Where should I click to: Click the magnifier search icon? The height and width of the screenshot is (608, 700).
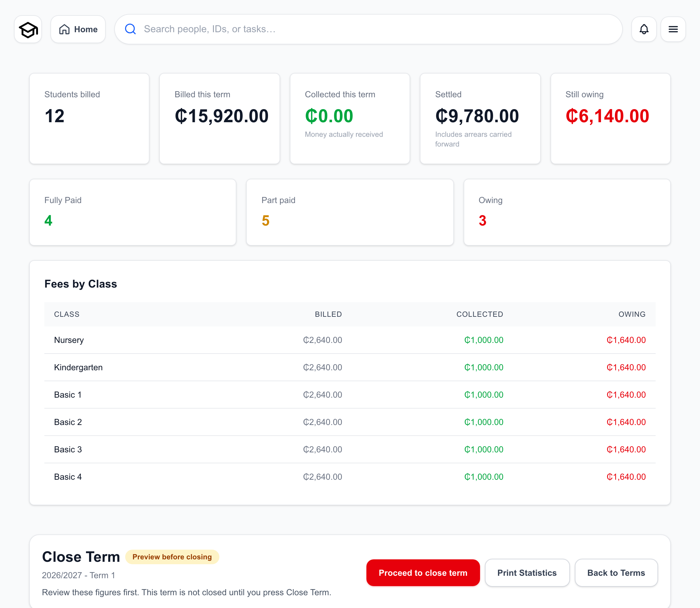coord(130,29)
